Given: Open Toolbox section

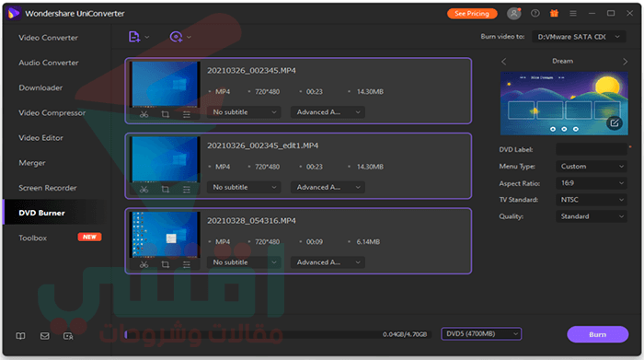Looking at the screenshot, I should coord(33,238).
